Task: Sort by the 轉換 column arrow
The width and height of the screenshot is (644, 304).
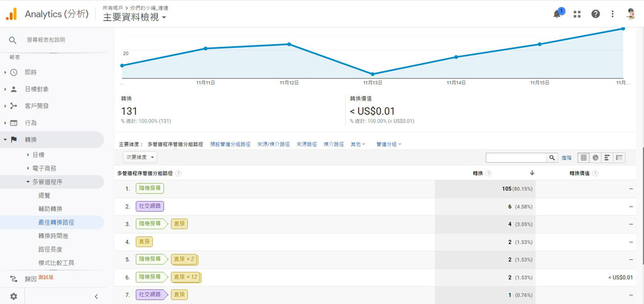Action: point(532,173)
